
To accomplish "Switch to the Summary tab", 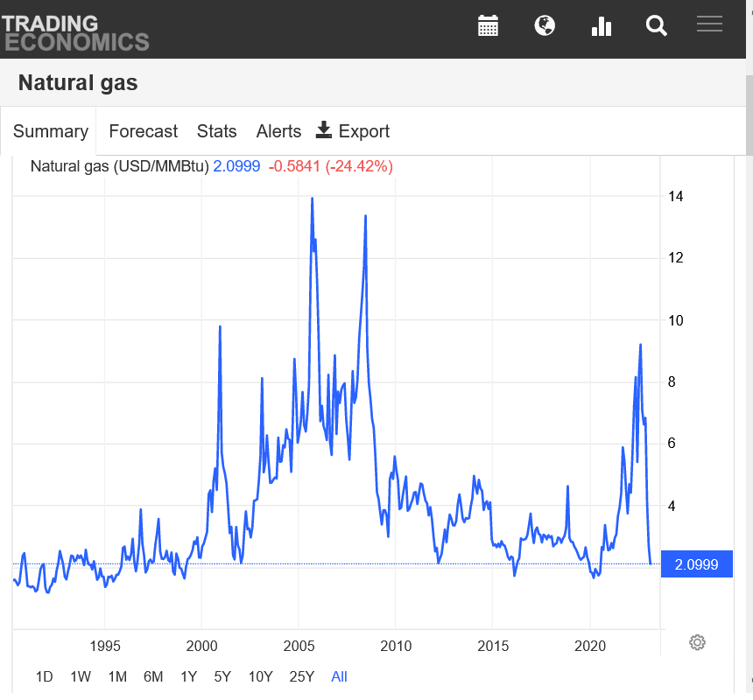I will [50, 131].
